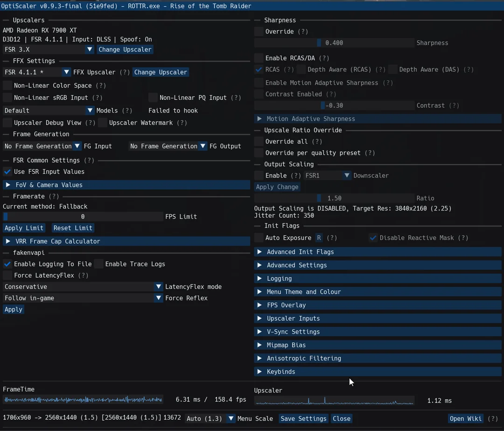Toggle Disable Reactive Mask checkbox

coord(373,238)
